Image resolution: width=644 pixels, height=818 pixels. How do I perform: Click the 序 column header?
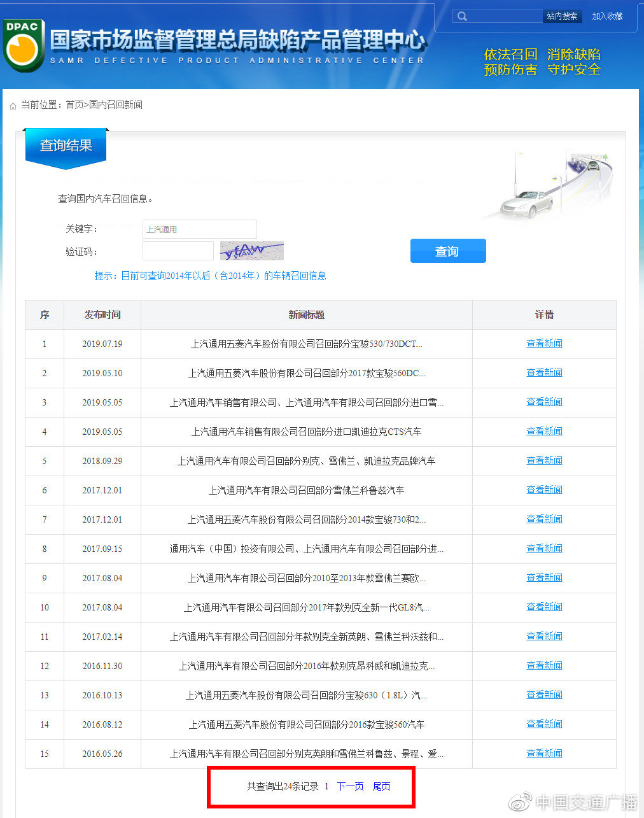click(45, 314)
